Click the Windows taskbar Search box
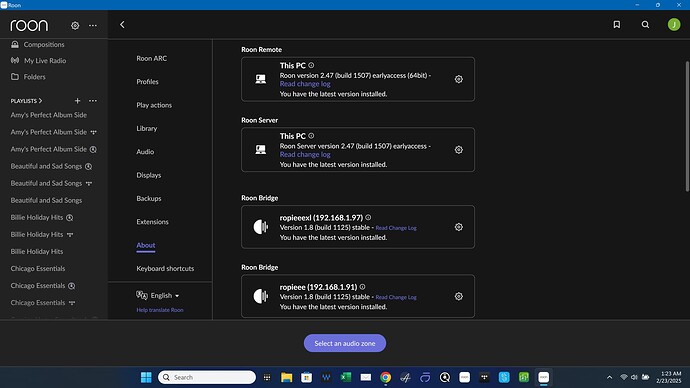This screenshot has width=690, height=388. click(207, 377)
